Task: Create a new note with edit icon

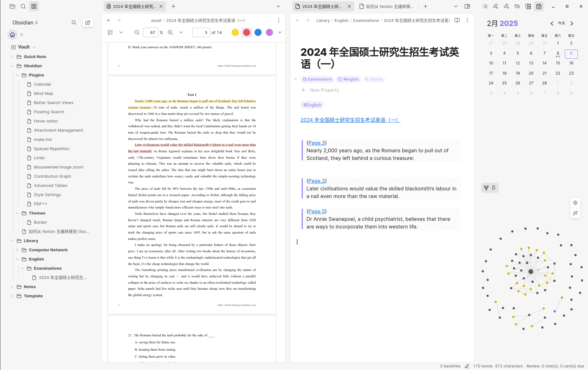Action: [88, 23]
